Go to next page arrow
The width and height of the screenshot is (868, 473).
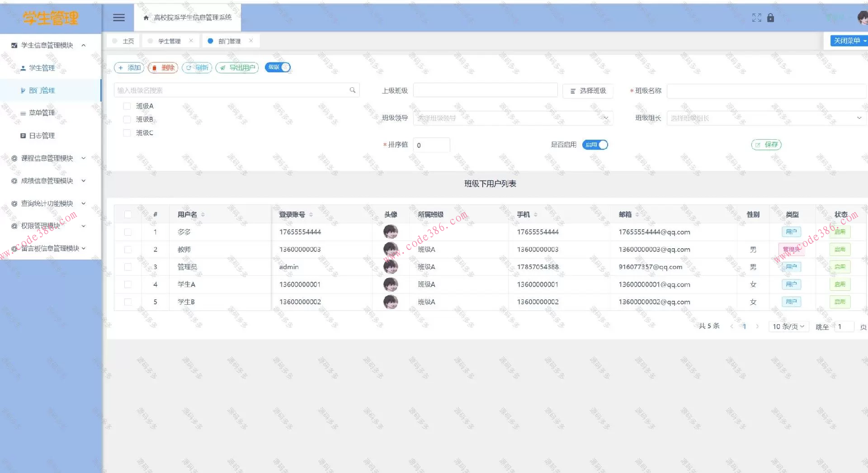(x=757, y=326)
